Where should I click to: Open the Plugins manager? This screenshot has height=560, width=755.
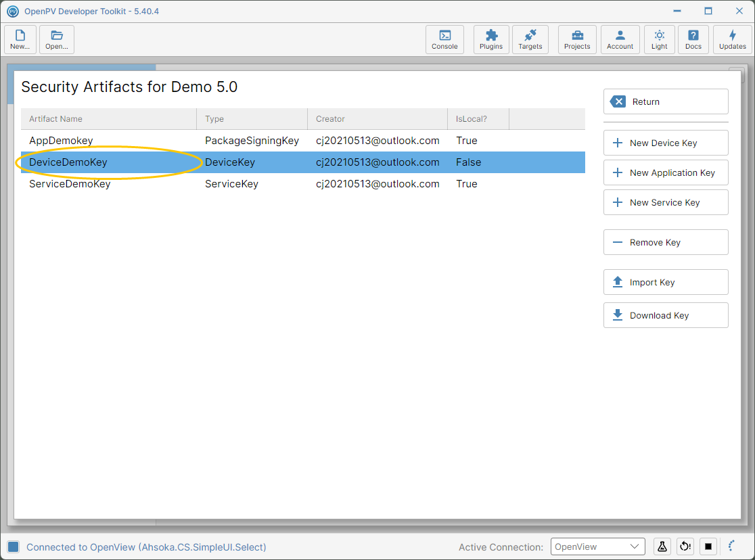490,39
